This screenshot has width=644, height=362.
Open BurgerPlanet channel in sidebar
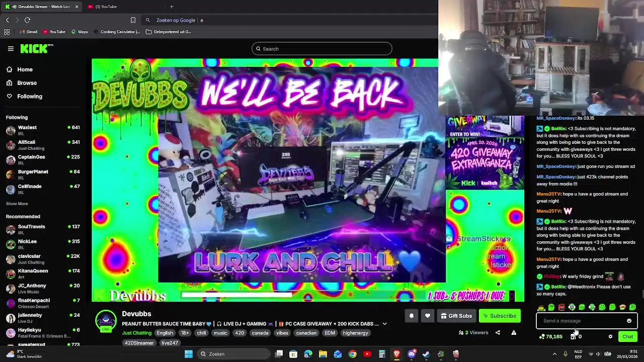pos(43,174)
